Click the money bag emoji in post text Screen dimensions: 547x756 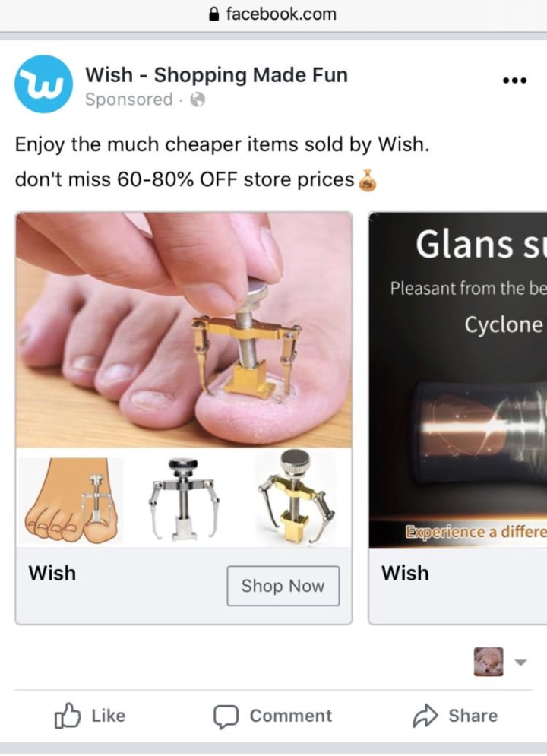(x=367, y=181)
